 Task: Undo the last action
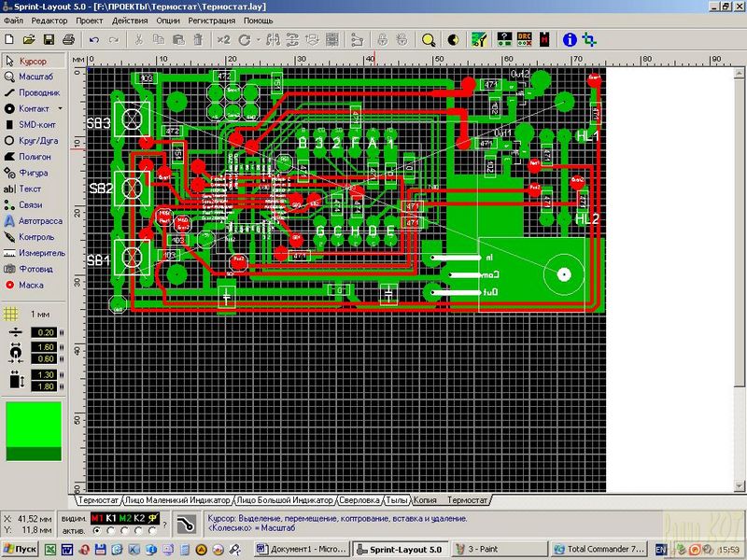click(x=94, y=40)
